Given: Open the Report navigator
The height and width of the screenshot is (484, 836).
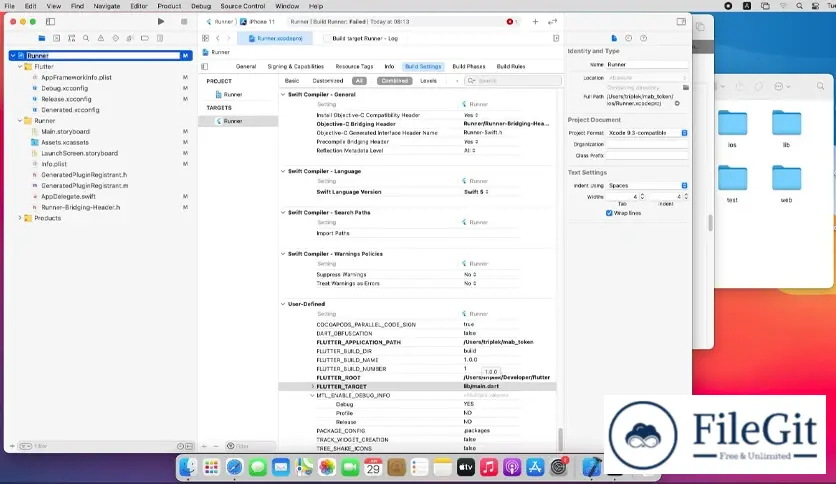Looking at the screenshot, I should coord(159,38).
